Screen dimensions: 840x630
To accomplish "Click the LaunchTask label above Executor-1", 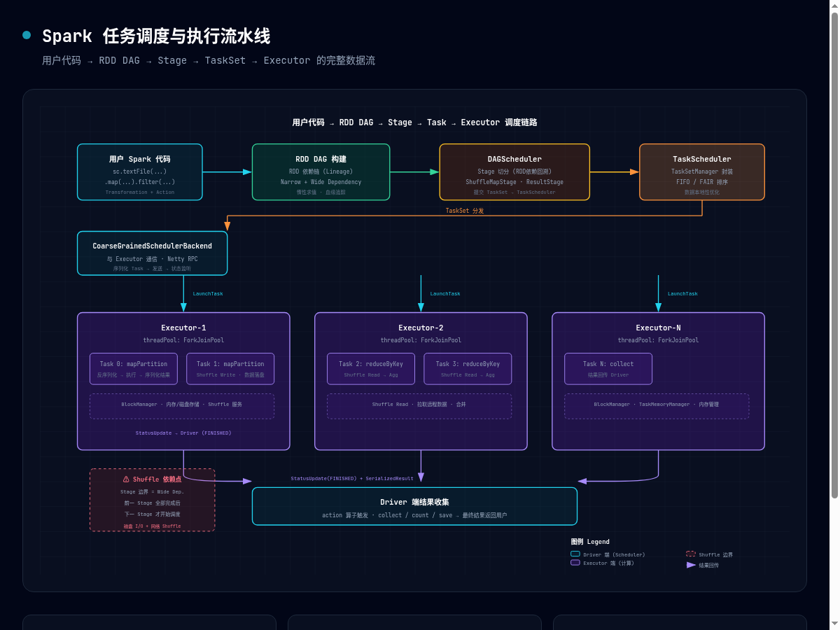I will click(x=208, y=294).
